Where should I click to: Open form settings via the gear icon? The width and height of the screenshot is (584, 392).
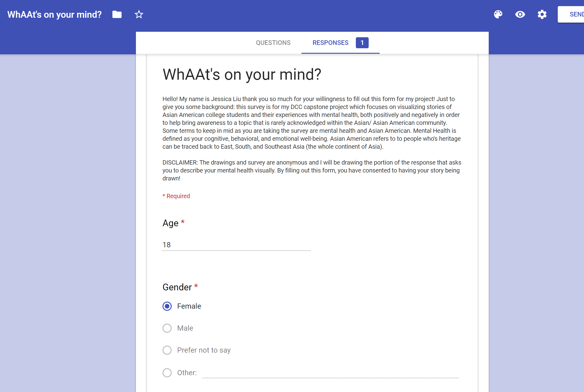point(542,14)
